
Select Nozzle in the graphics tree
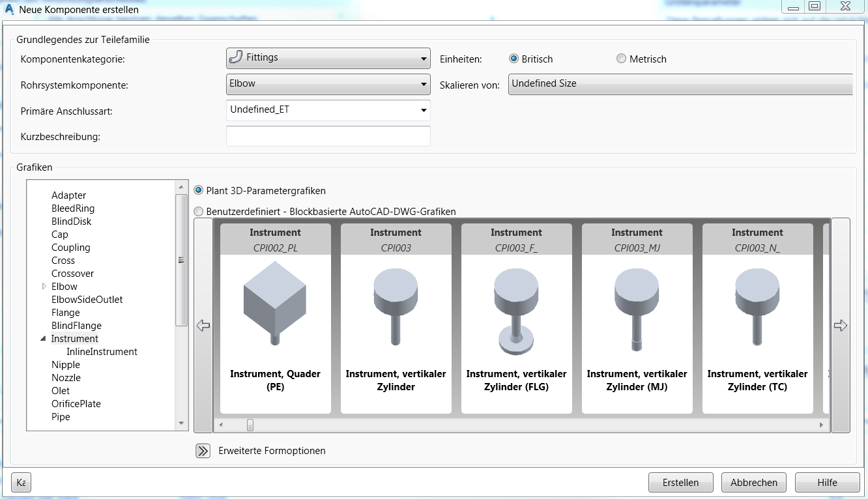click(x=66, y=378)
